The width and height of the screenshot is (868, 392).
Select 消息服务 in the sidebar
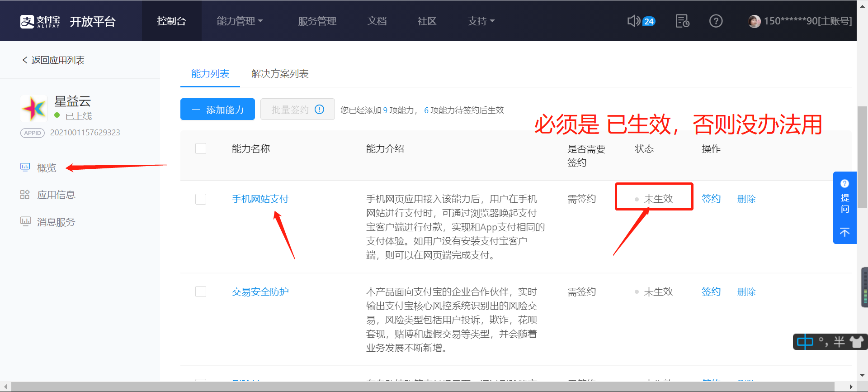(x=56, y=222)
